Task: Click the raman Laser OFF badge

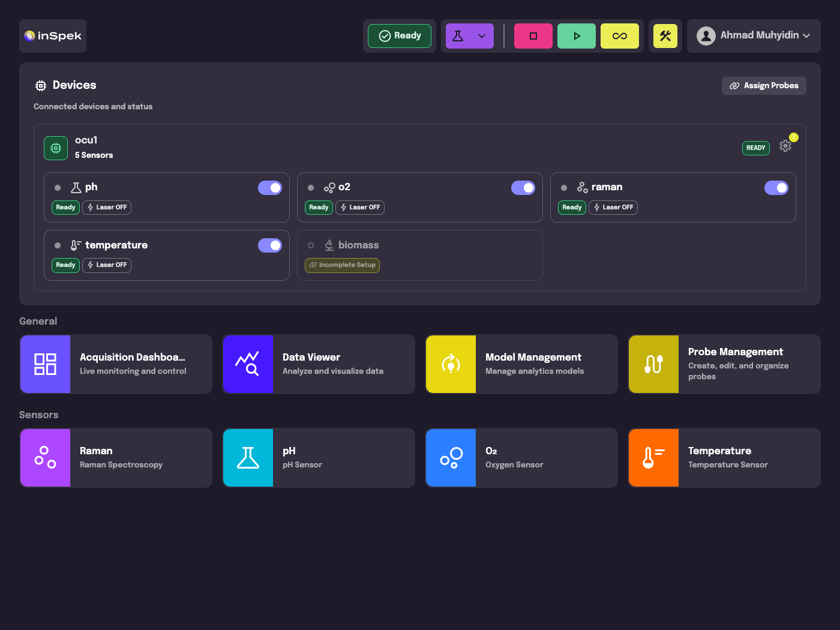Action: coord(613,208)
